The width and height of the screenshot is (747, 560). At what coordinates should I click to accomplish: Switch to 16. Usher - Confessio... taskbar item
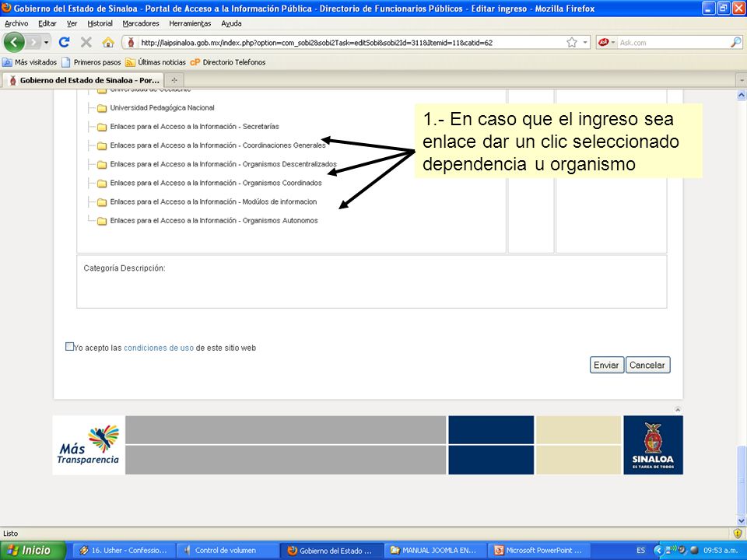pos(124,551)
